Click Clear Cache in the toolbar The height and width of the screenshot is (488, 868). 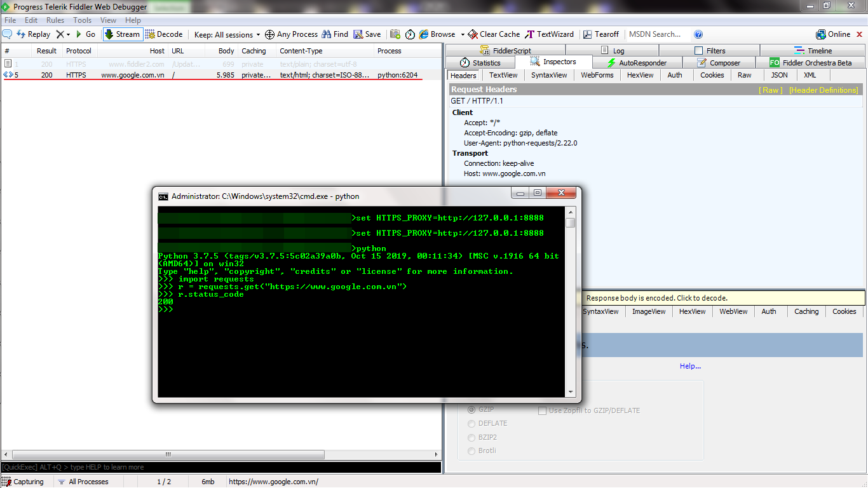(x=494, y=34)
